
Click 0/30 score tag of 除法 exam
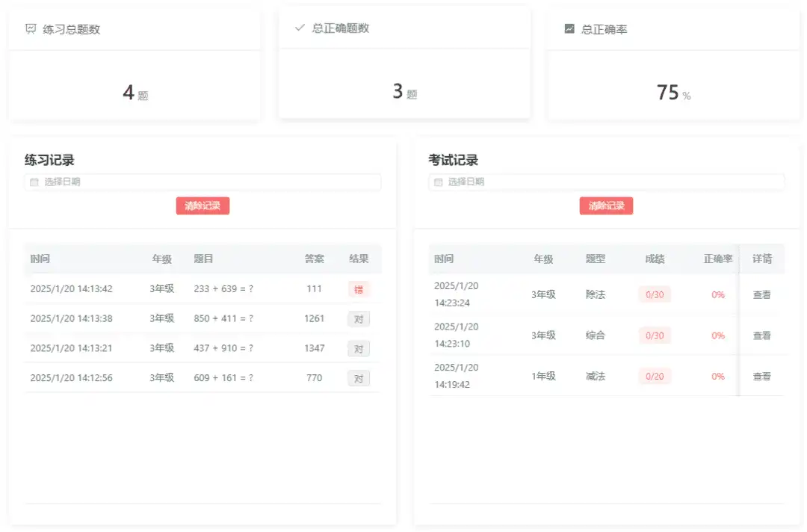(x=655, y=295)
